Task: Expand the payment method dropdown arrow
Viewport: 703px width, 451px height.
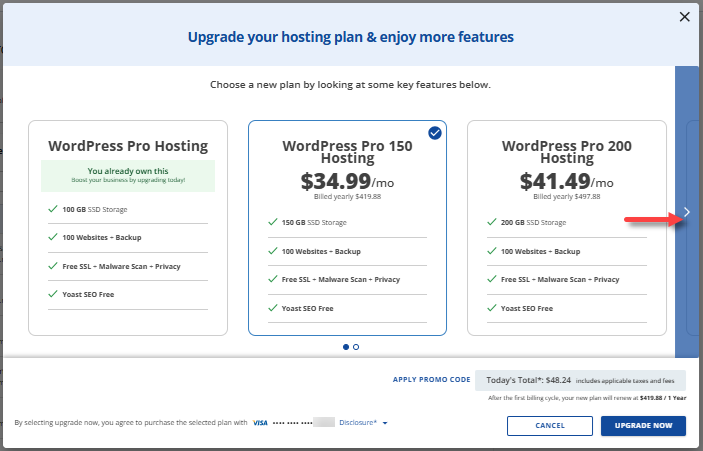Action: pyautogui.click(x=385, y=423)
